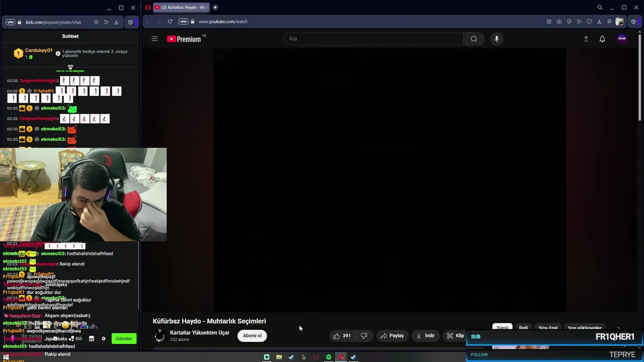
Task: Download the video with İndir
Action: [x=425, y=336]
